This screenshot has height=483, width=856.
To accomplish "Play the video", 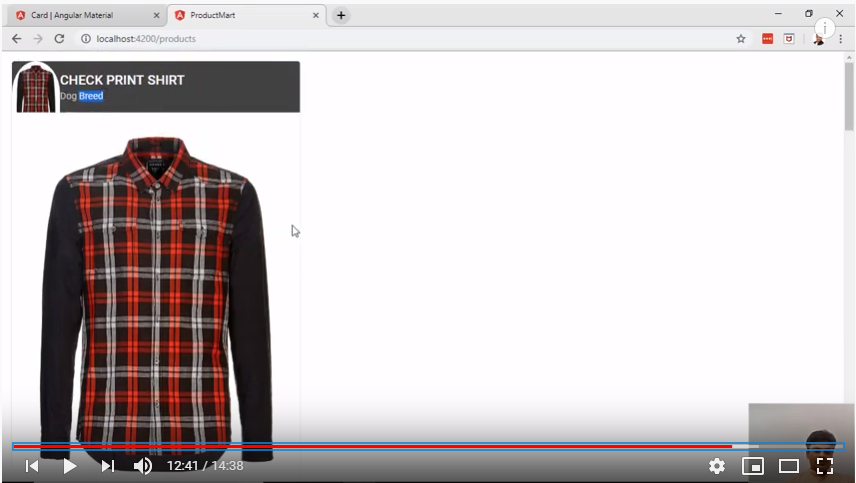I will tap(69, 466).
